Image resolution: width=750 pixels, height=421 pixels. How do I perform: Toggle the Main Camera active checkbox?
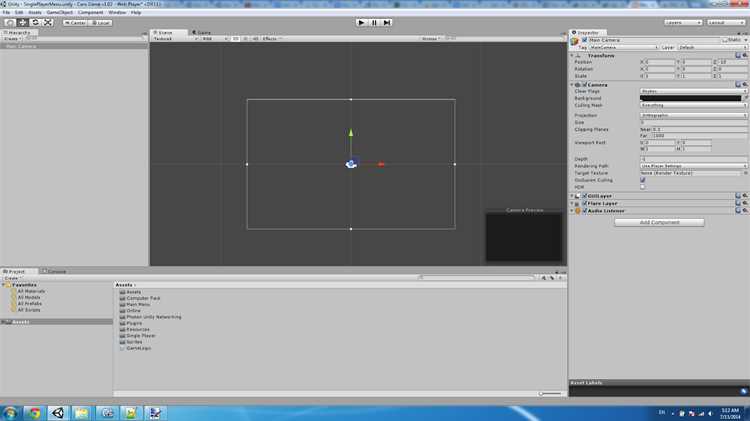pos(585,40)
